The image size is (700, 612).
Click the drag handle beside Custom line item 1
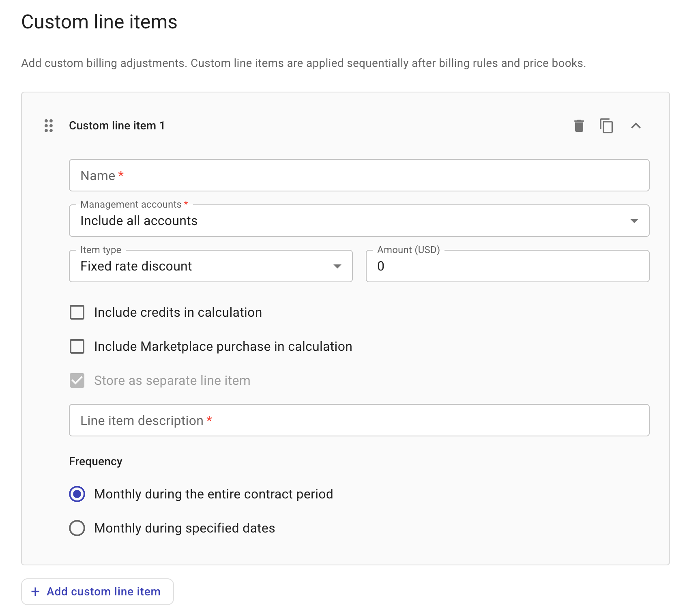pos(48,126)
